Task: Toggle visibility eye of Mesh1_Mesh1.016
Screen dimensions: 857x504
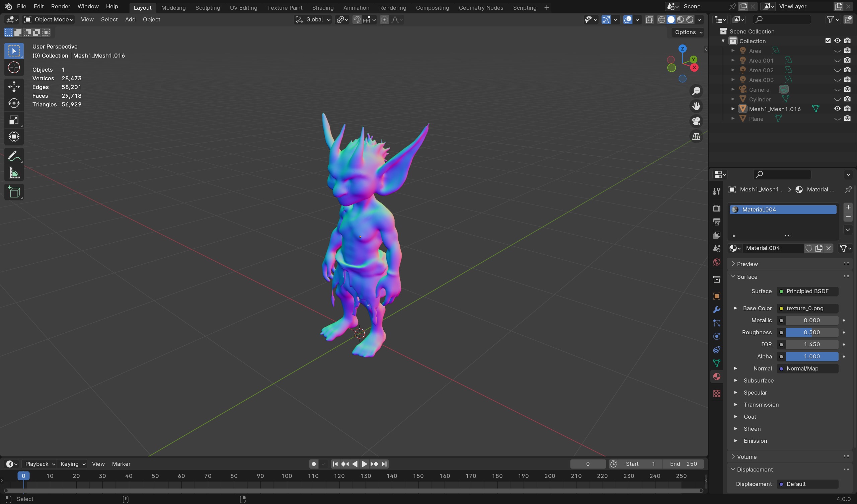Action: coord(837,109)
